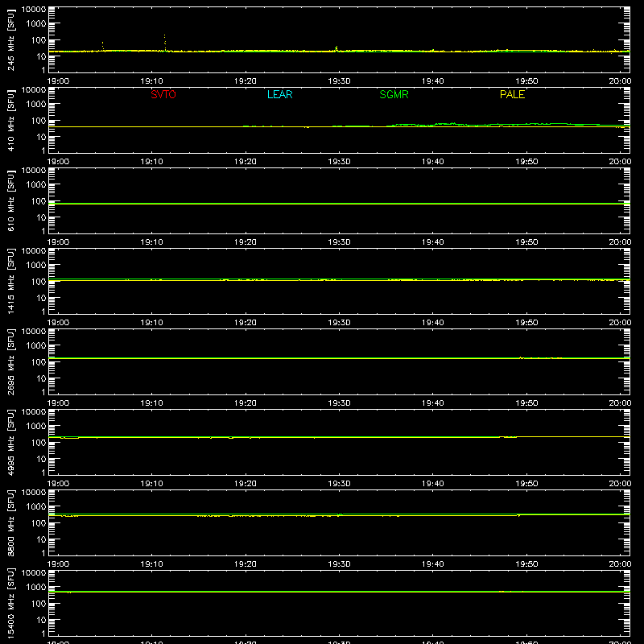Click the red SVTO station label
This screenshot has height=644, width=644.
click(x=163, y=94)
